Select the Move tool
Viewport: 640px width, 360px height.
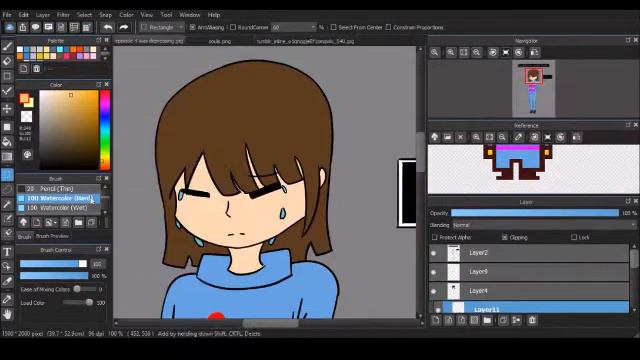pyautogui.click(x=7, y=109)
